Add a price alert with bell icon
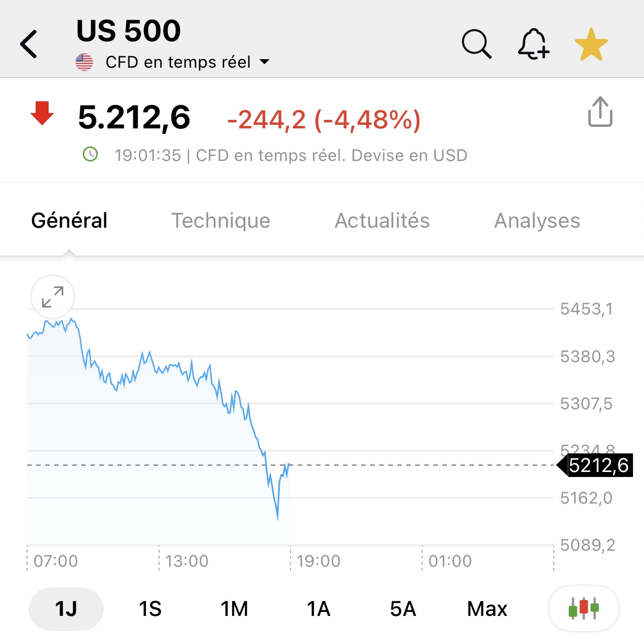This screenshot has width=644, height=644. [533, 44]
